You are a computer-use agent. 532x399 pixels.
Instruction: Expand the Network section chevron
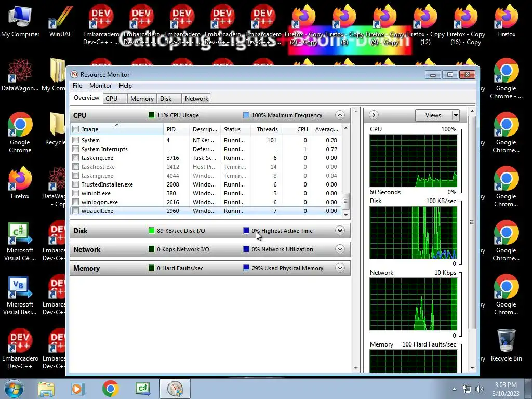pos(340,249)
